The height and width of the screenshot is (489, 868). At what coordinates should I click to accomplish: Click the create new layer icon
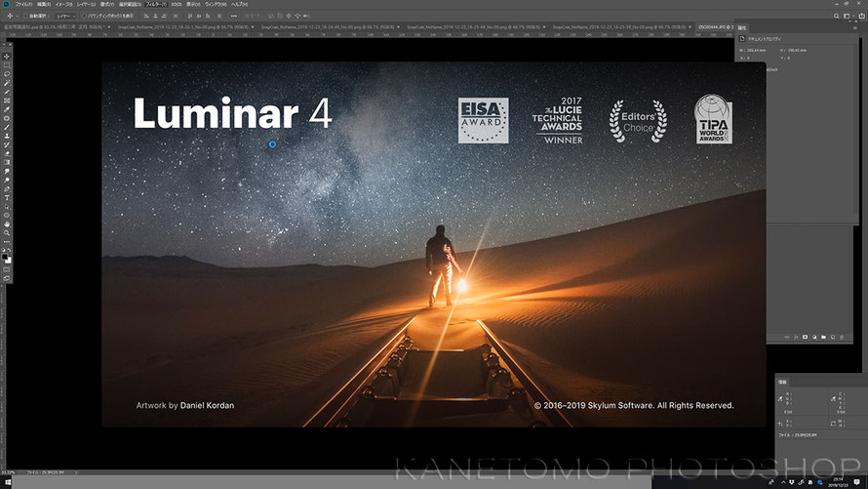833,337
